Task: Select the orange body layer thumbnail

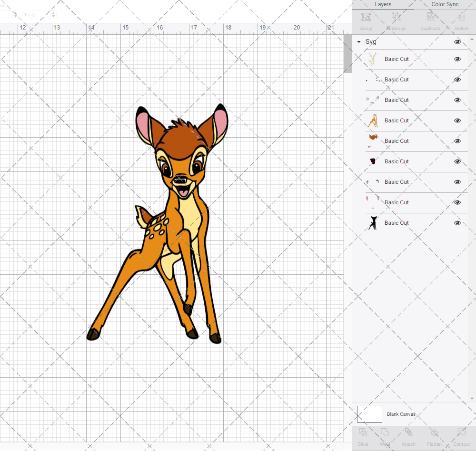Action: coord(373,120)
